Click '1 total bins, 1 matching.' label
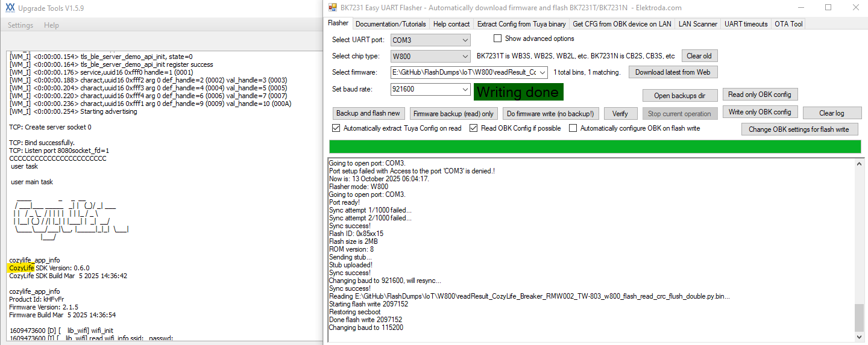The image size is (868, 345). 587,72
